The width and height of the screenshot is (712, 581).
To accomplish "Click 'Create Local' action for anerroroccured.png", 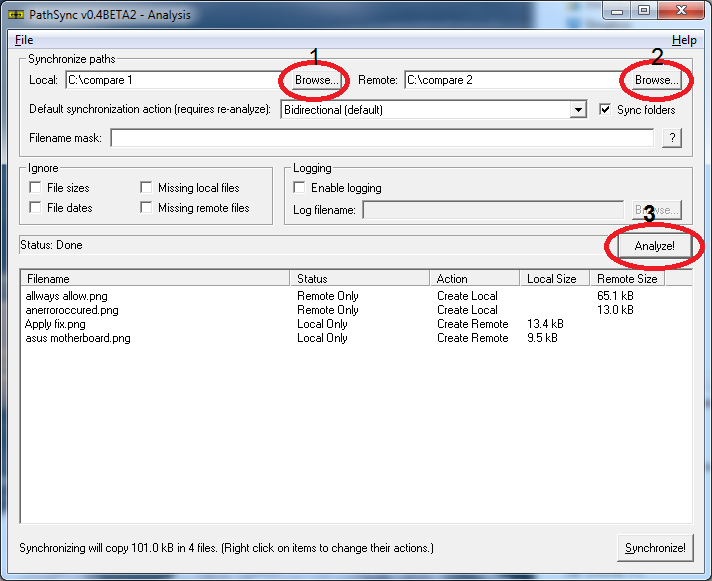I will (467, 310).
